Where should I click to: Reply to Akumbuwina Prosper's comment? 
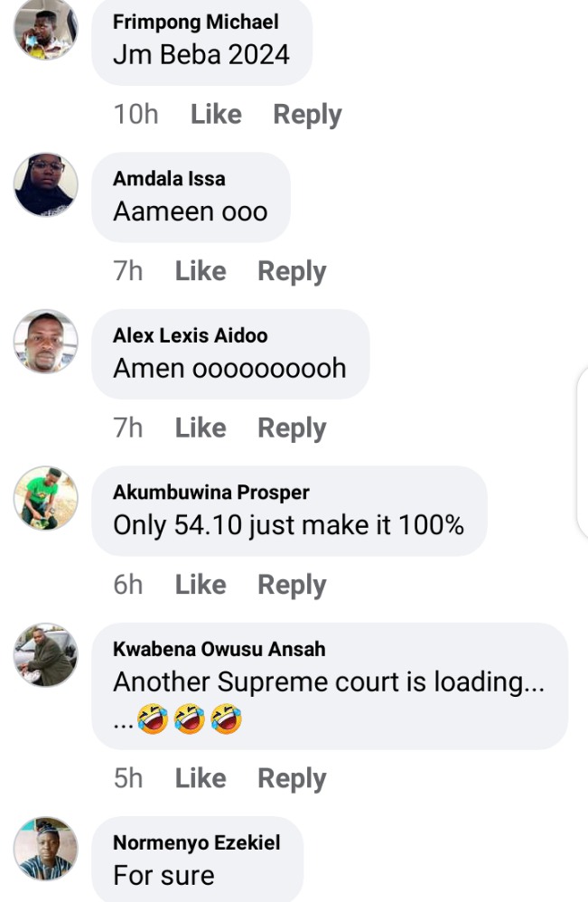point(292,585)
